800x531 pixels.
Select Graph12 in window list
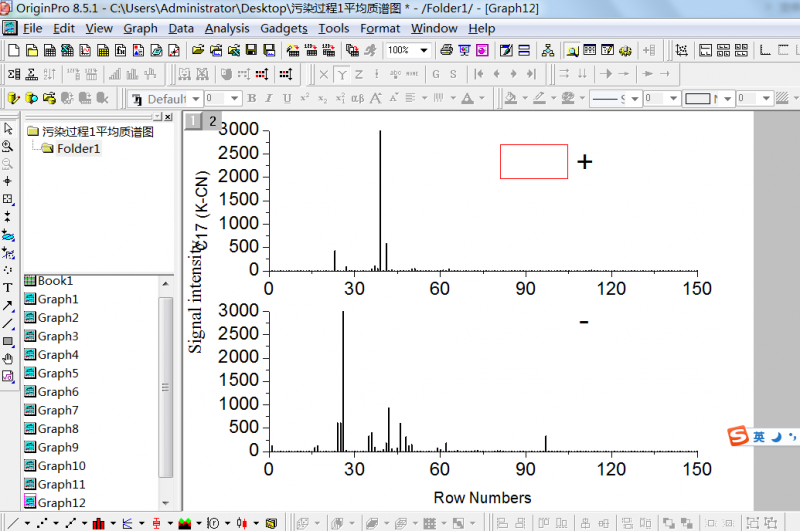(61, 502)
